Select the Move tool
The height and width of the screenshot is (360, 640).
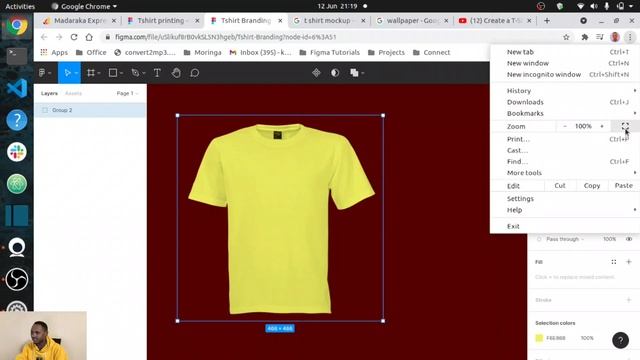67,73
